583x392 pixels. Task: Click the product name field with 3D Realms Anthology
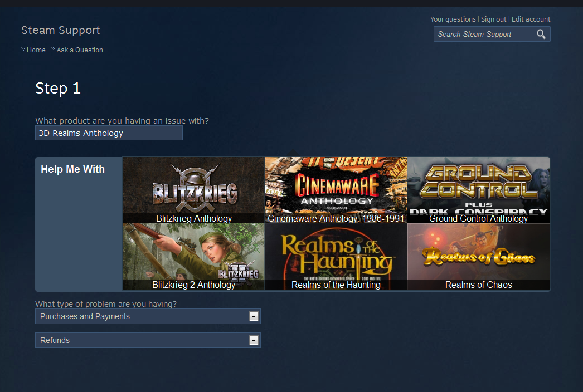point(109,133)
